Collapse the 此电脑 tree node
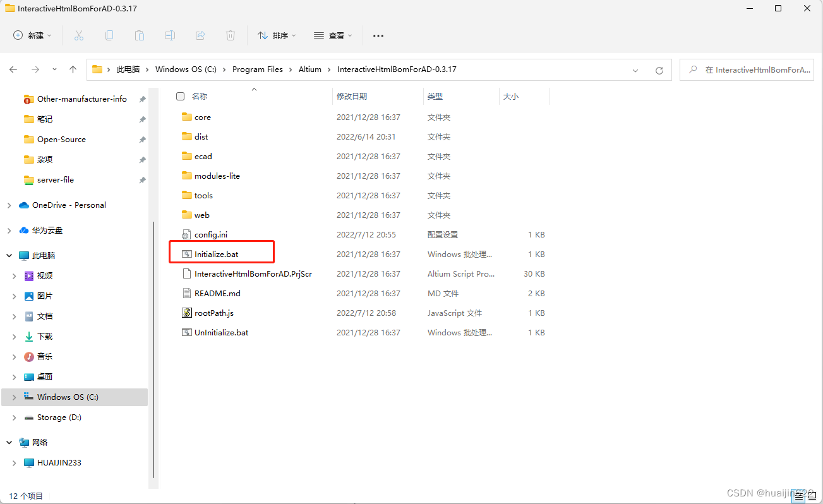This screenshot has width=823, height=504. (9, 256)
